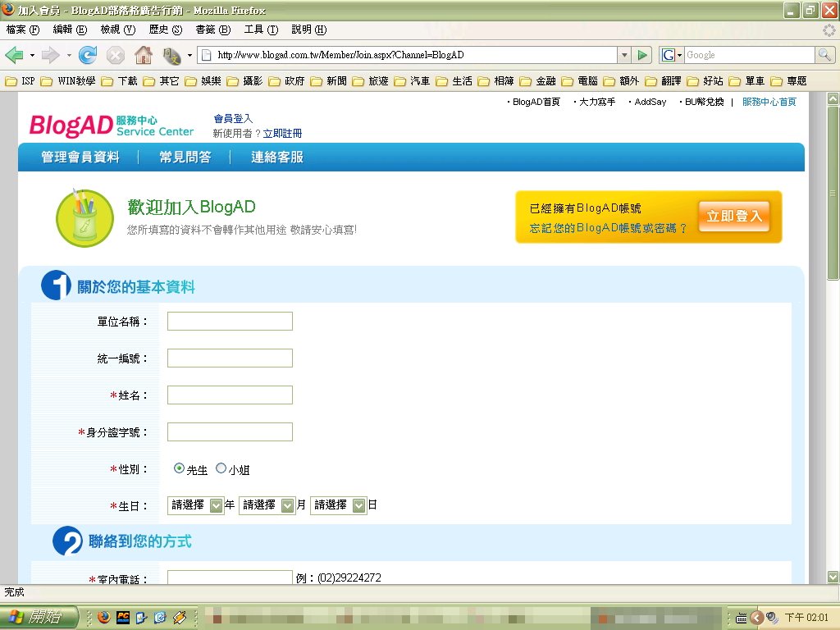Expand the address bar URL history dropdown
This screenshot has width=840, height=630.
tap(624, 55)
